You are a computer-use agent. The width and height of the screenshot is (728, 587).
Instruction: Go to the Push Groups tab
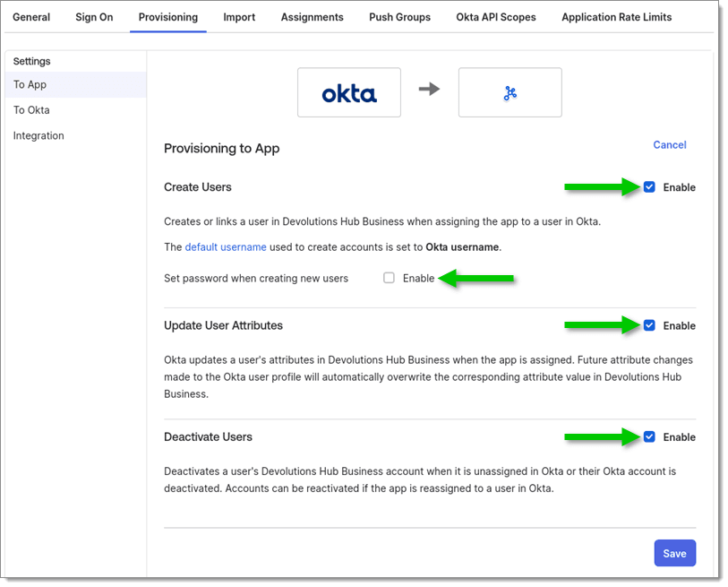click(x=399, y=17)
